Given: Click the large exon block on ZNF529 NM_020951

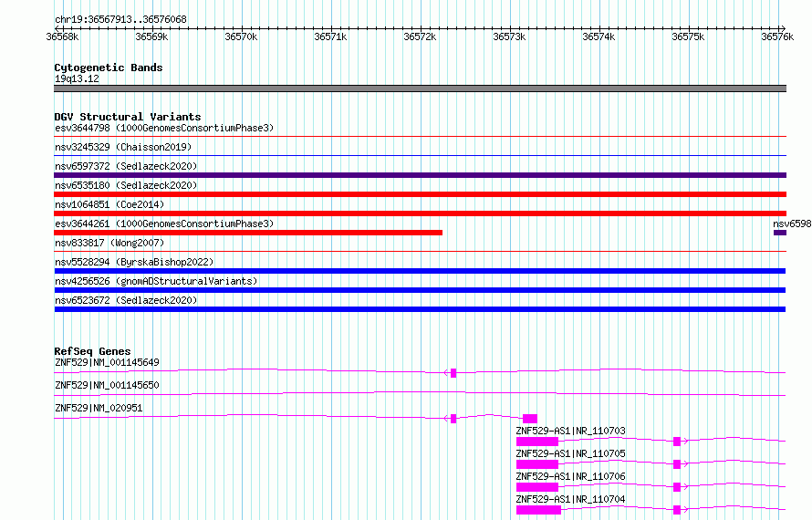Looking at the screenshot, I should 530,419.
